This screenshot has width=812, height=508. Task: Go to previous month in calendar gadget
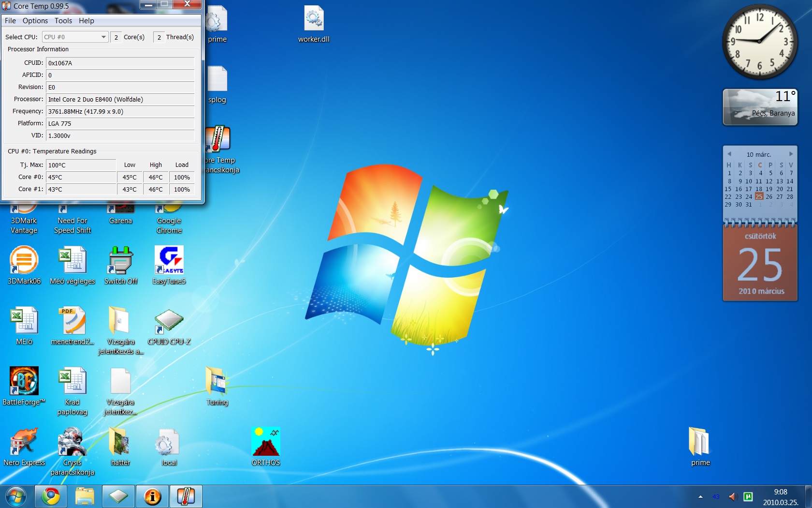coord(729,154)
